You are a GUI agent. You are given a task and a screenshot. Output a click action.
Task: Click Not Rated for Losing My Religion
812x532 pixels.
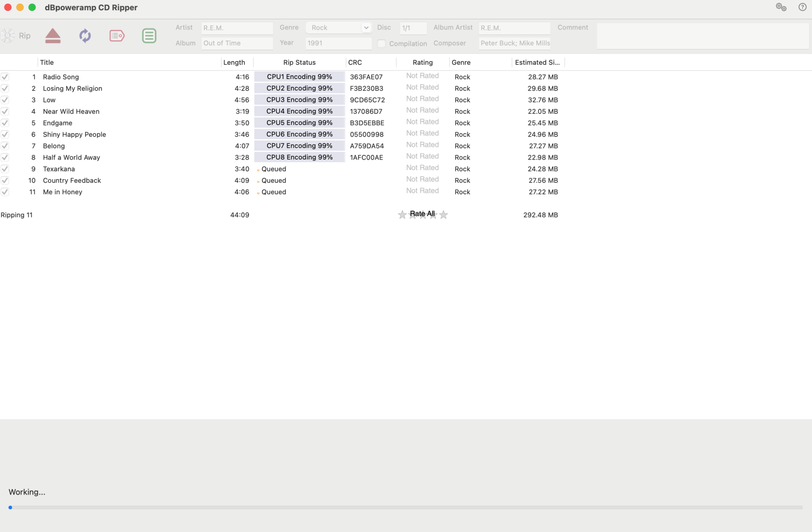pos(422,87)
